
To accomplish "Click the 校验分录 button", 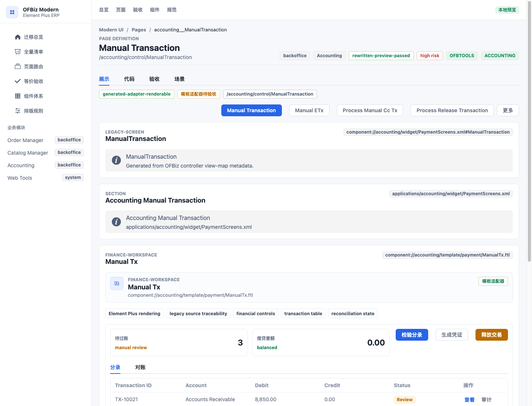I will [412, 335].
